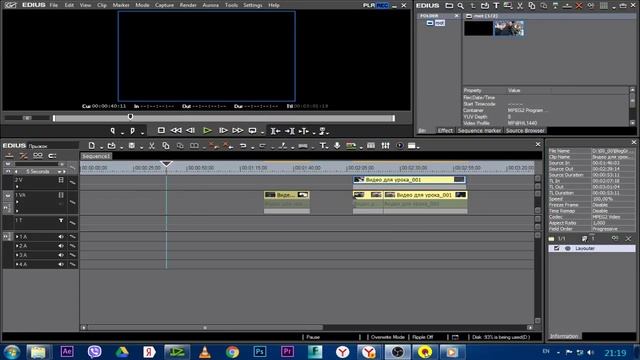Open the Clip menu
This screenshot has height=360, width=640.
coord(102,5)
